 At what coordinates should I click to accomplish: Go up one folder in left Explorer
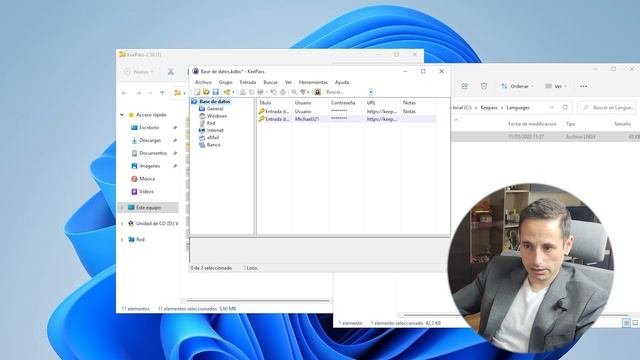162,93
